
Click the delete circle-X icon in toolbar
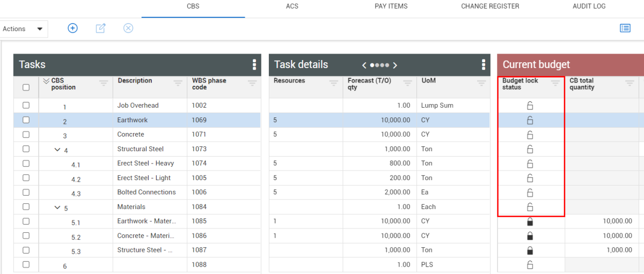(128, 28)
